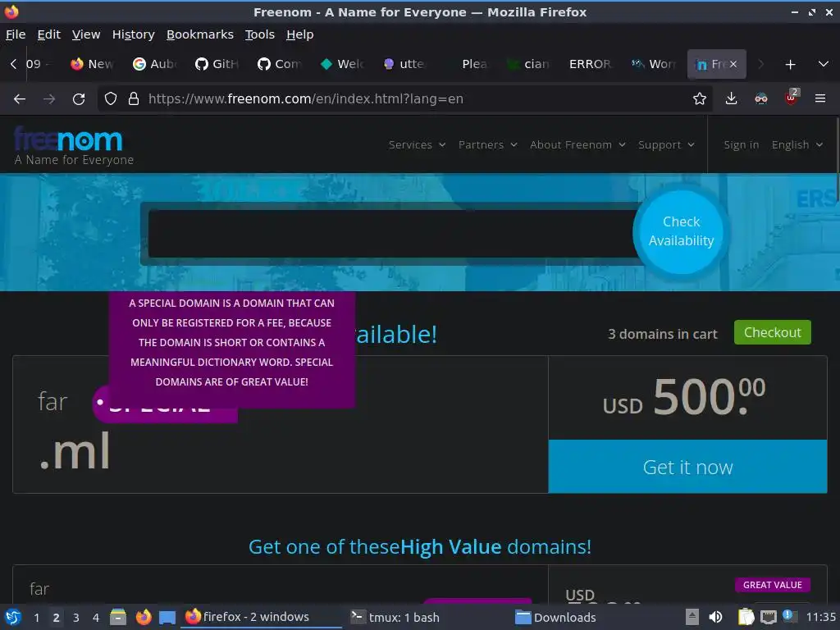
Task: Open a new tab with plus icon
Action: [790, 64]
